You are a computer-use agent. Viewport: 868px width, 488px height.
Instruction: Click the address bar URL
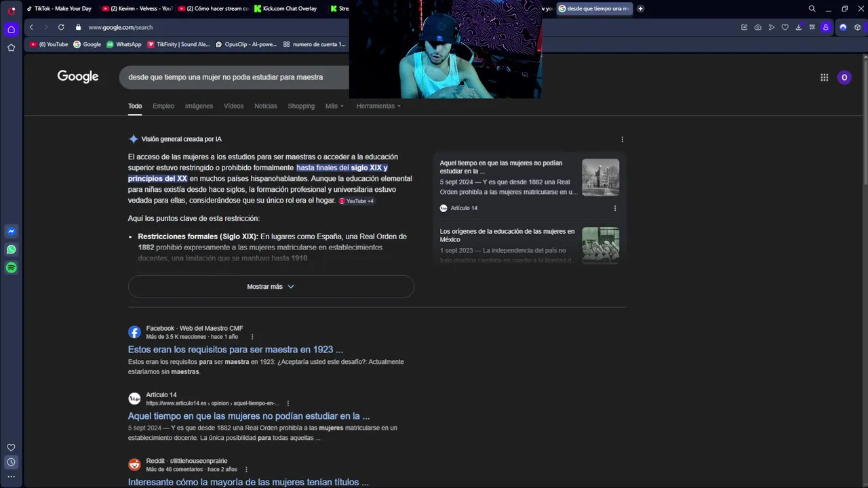coord(120,27)
